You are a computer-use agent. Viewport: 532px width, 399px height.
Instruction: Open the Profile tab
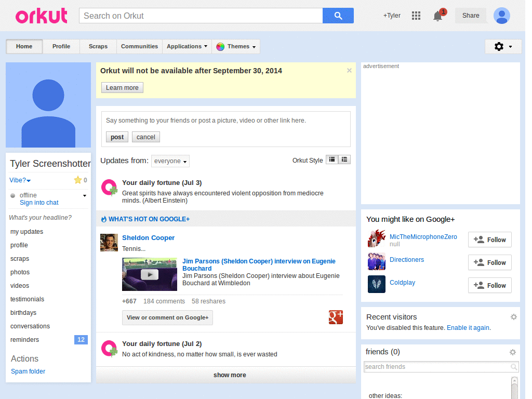pos(61,46)
